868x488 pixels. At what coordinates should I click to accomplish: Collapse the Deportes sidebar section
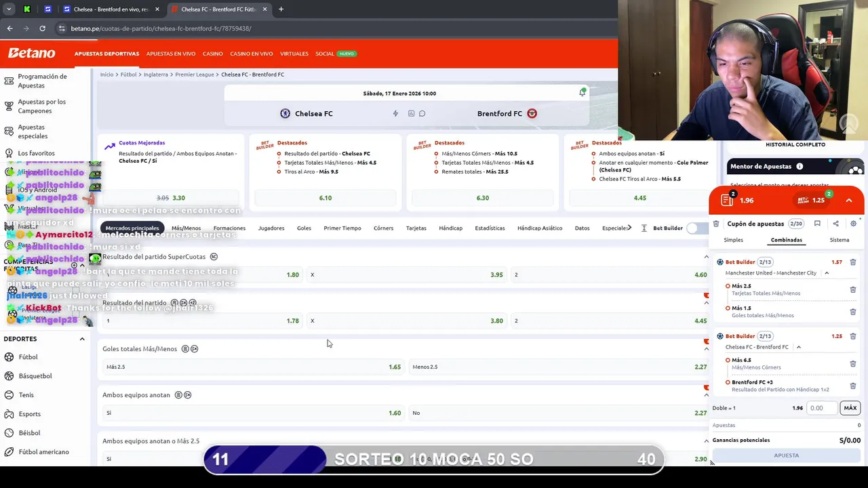(82, 339)
